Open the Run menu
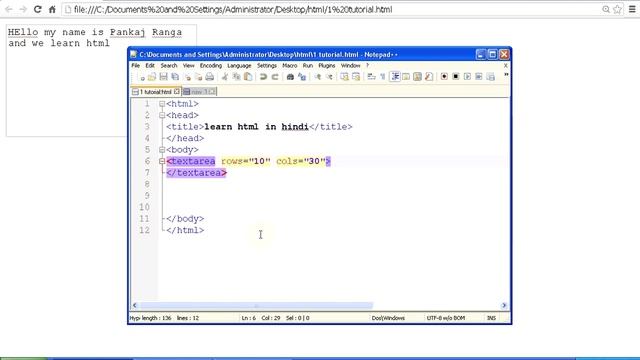The width and height of the screenshot is (640, 360). 308,65
